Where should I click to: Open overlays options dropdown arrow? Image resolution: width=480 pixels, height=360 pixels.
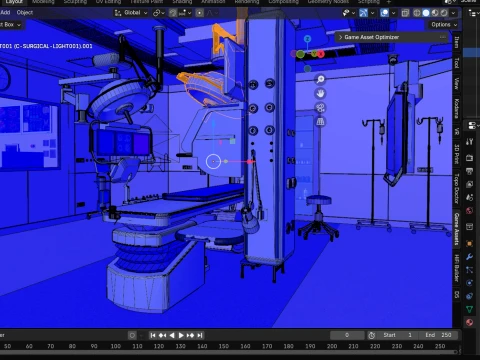coord(393,13)
